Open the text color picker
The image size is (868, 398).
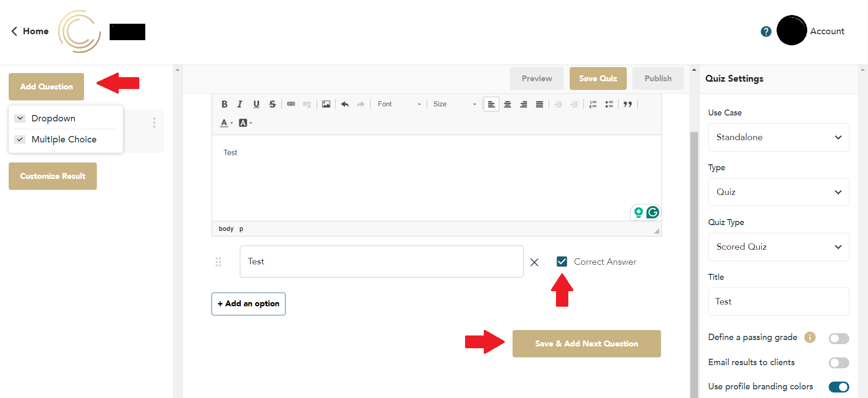tap(226, 123)
